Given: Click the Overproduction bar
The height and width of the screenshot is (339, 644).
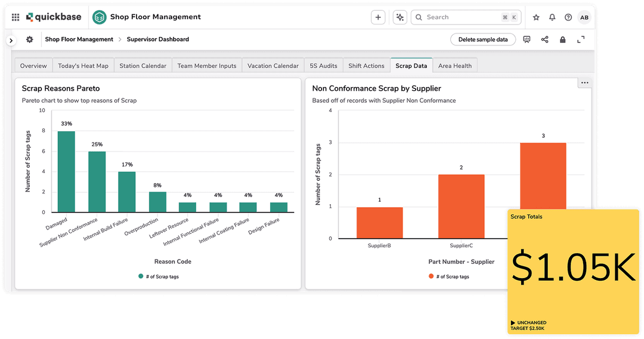Looking at the screenshot, I should pyautogui.click(x=157, y=202).
